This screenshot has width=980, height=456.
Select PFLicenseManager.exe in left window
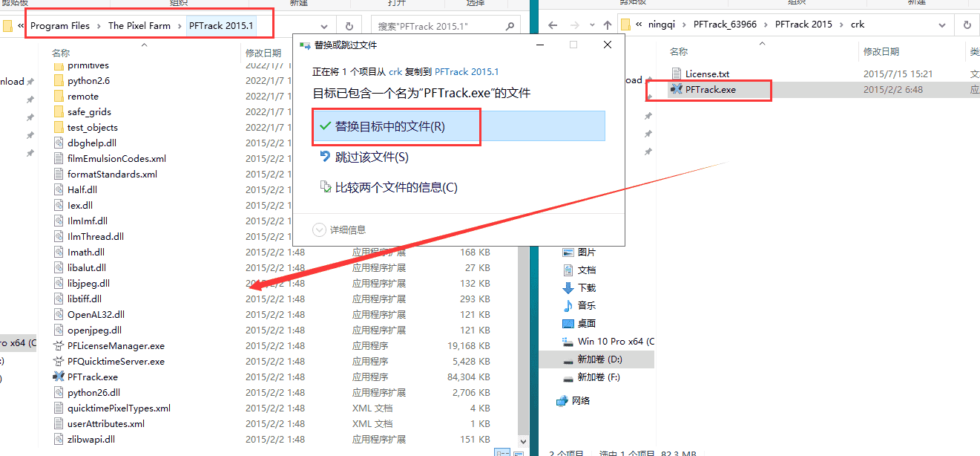[116, 345]
